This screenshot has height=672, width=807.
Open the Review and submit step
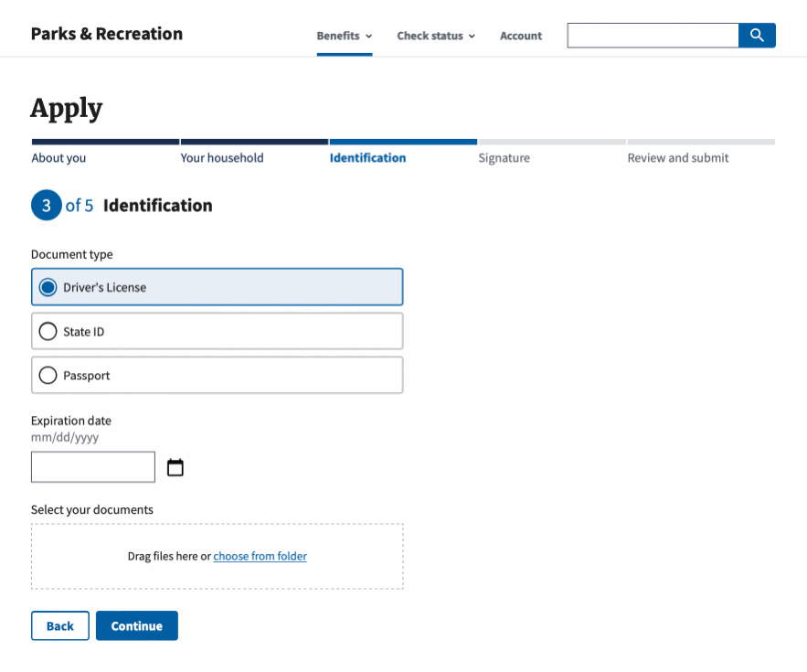pos(677,157)
